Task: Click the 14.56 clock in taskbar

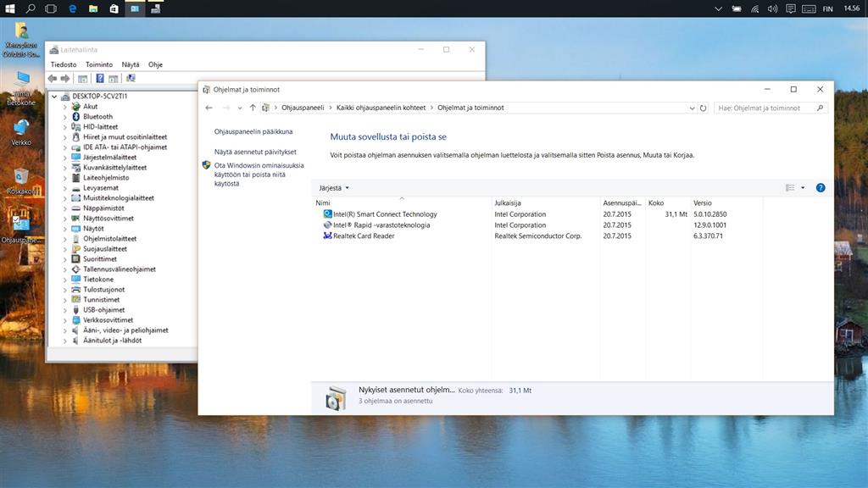Action: tap(851, 8)
